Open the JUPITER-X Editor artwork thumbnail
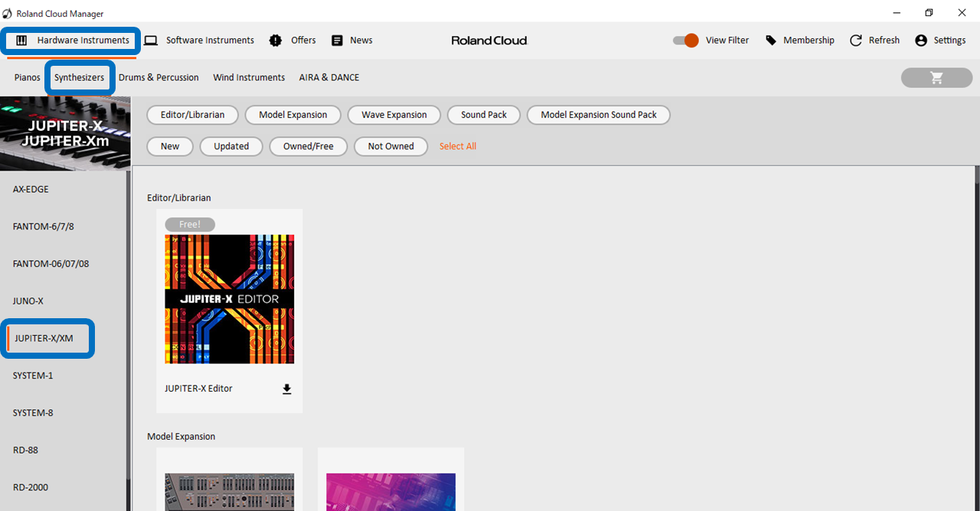This screenshot has height=511, width=980. [x=230, y=299]
